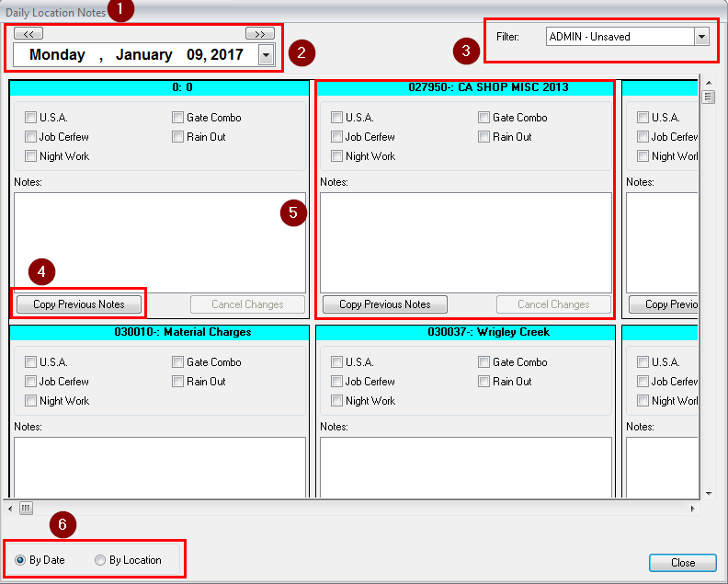Open the date picker dropdown arrow
Viewport: 728px width, 584px height.
pyautogui.click(x=266, y=55)
